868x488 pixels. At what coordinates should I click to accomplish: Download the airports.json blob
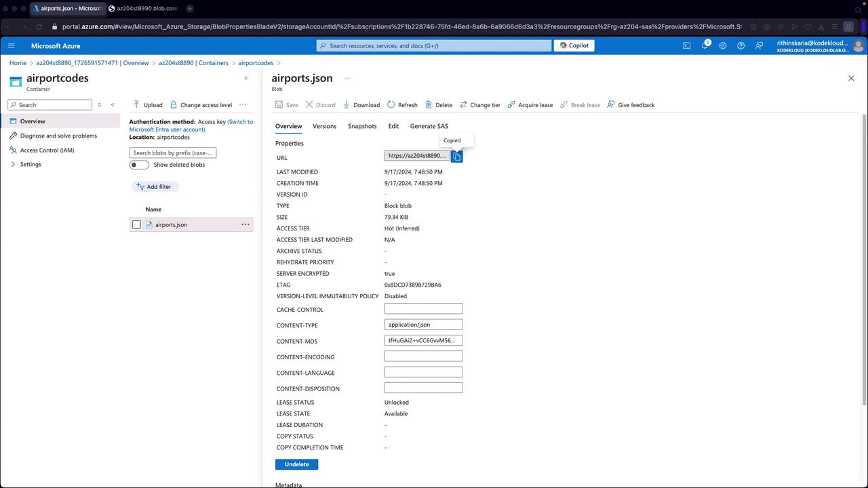pyautogui.click(x=361, y=105)
